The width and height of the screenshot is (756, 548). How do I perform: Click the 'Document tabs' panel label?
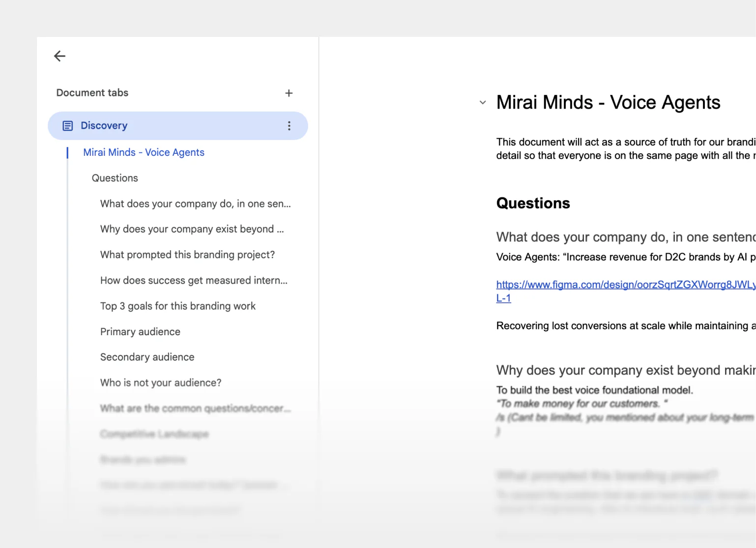coord(92,92)
